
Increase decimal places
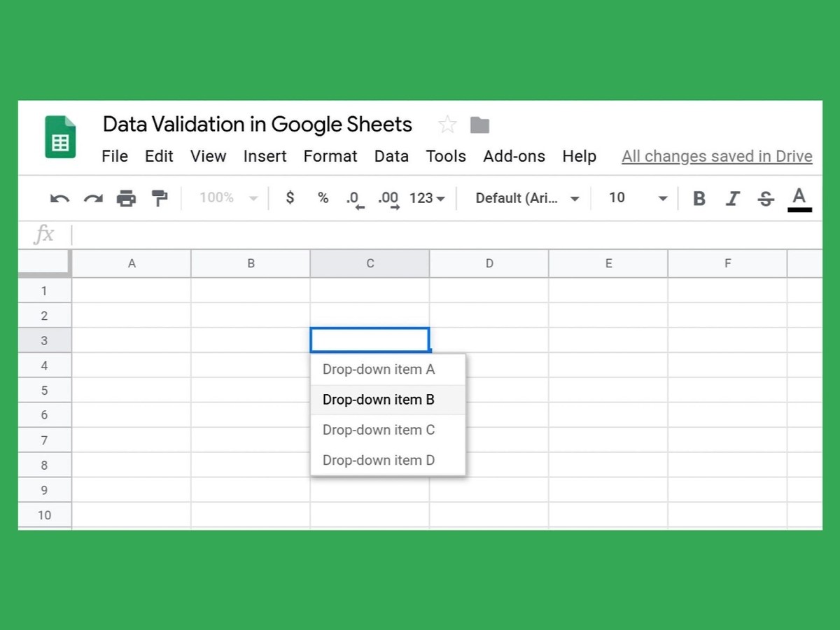click(388, 199)
